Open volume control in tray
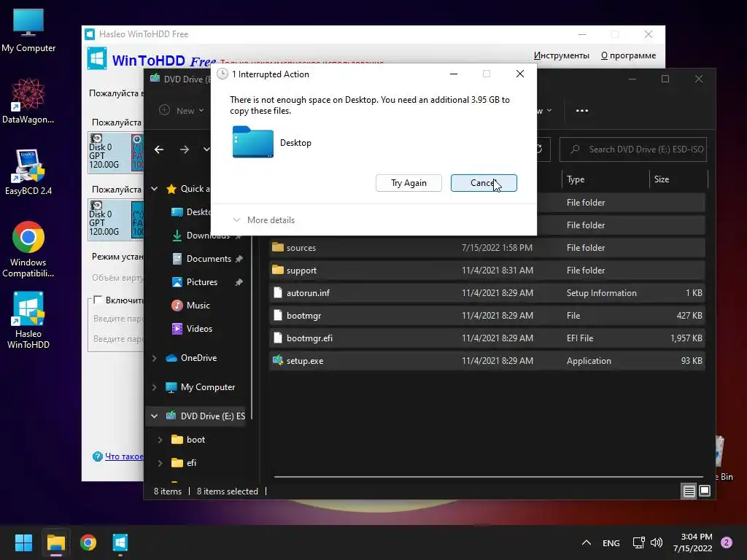 coord(657,542)
